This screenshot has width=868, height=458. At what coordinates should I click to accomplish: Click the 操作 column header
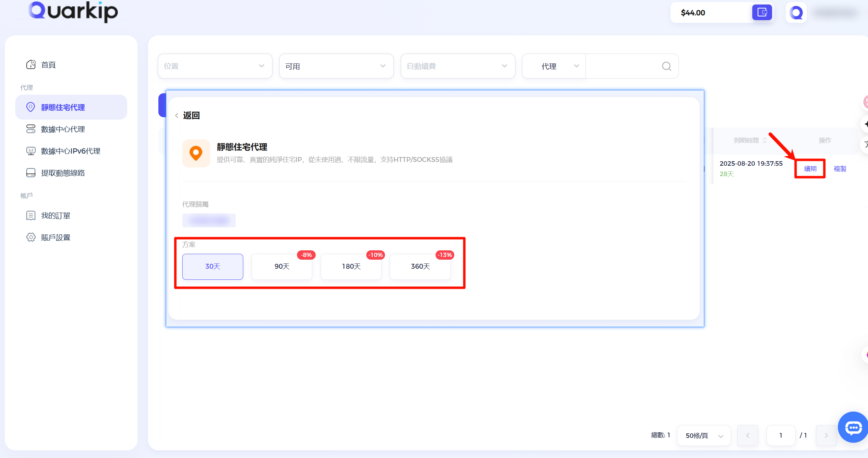pos(825,140)
